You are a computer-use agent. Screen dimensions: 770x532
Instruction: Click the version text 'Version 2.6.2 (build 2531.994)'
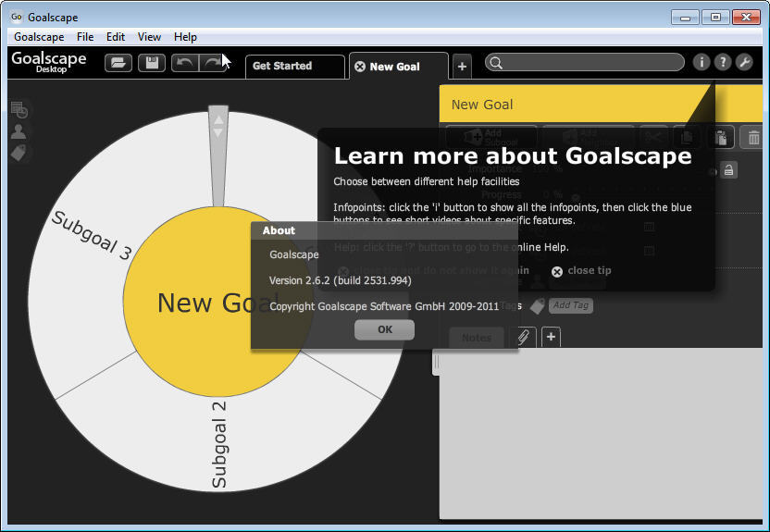(x=340, y=280)
